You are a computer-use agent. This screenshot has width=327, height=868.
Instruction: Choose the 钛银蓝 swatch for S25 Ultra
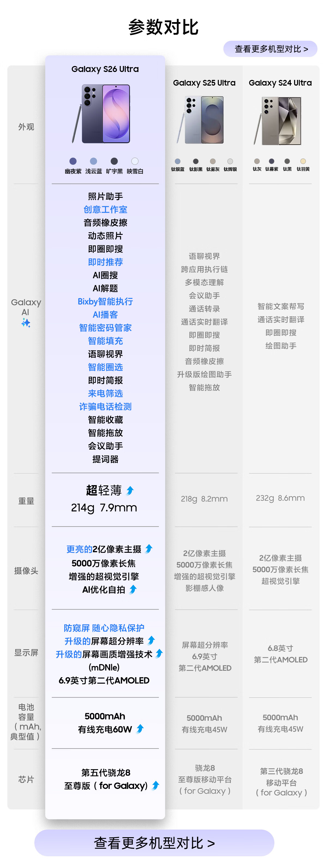178,161
